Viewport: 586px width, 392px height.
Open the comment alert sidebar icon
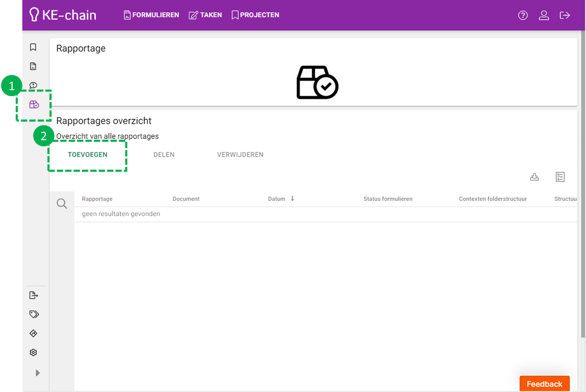(33, 85)
